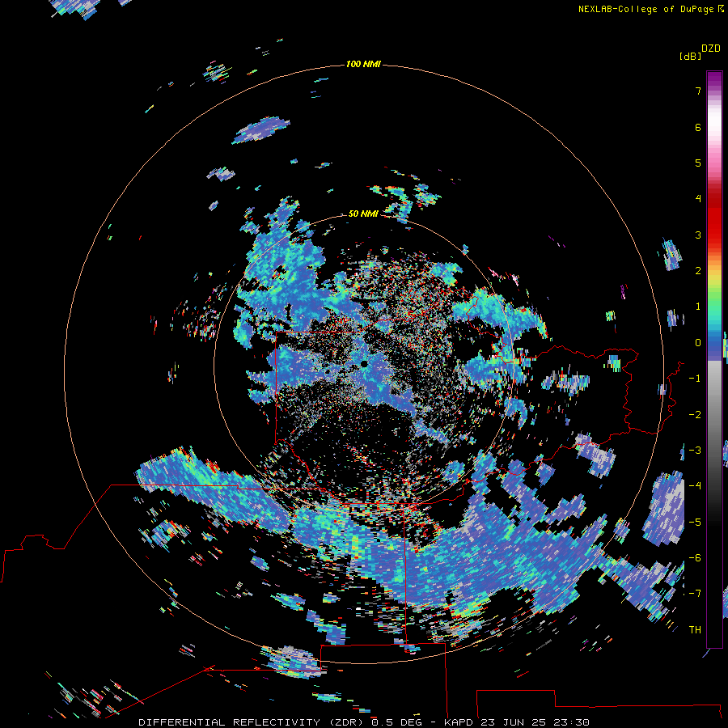Screen dimensions: 728x728
Task: Click the -3 value on the color scale
Action: [695, 451]
